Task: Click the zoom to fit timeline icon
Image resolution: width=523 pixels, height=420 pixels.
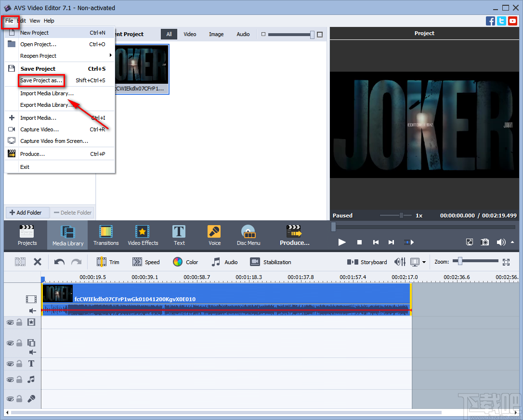Action: coord(506,262)
